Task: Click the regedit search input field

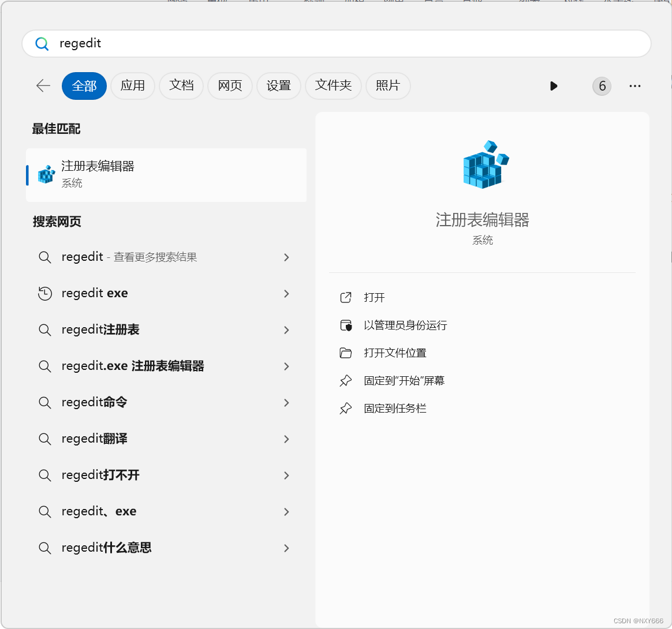Action: 337,44
